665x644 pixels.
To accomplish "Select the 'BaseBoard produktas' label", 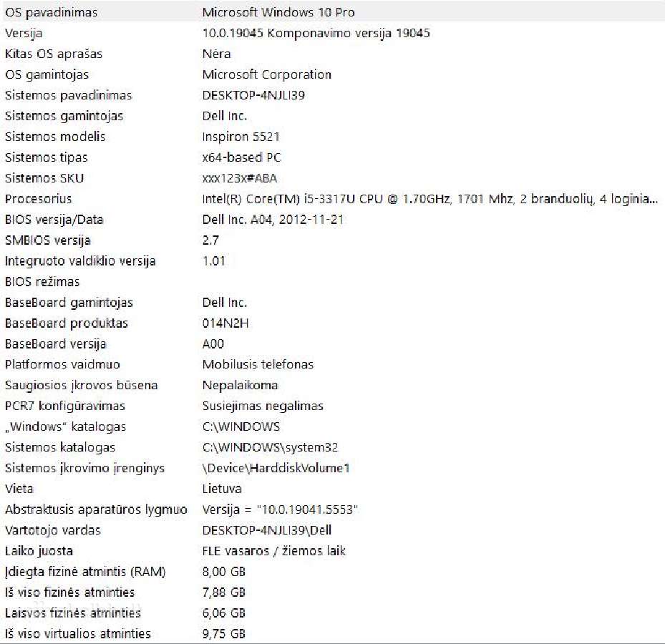I will [66, 323].
